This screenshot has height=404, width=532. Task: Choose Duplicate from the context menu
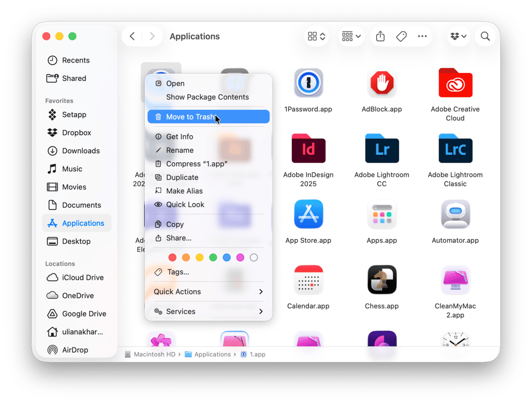tap(209, 177)
